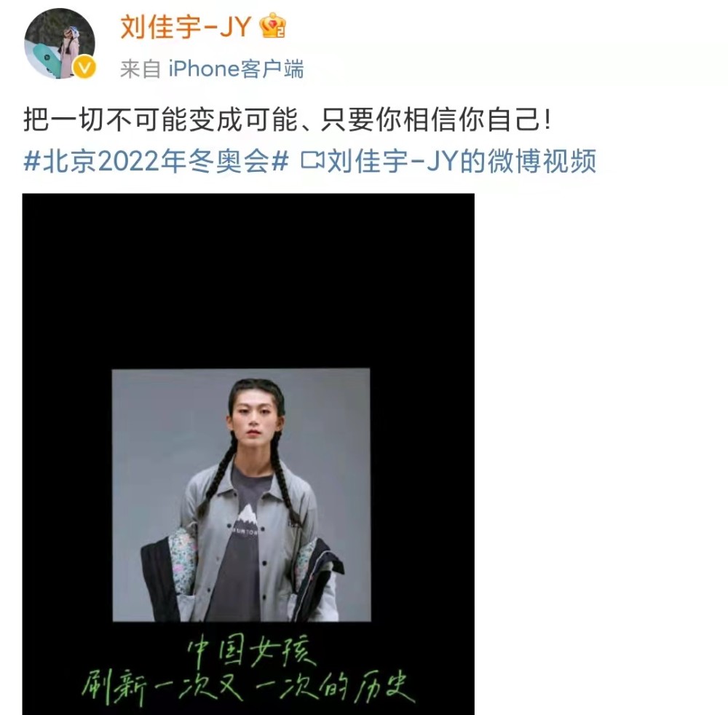Open the profile avatar of 刘佳宇-JY
Screen dimensions: 728x715
click(x=60, y=43)
